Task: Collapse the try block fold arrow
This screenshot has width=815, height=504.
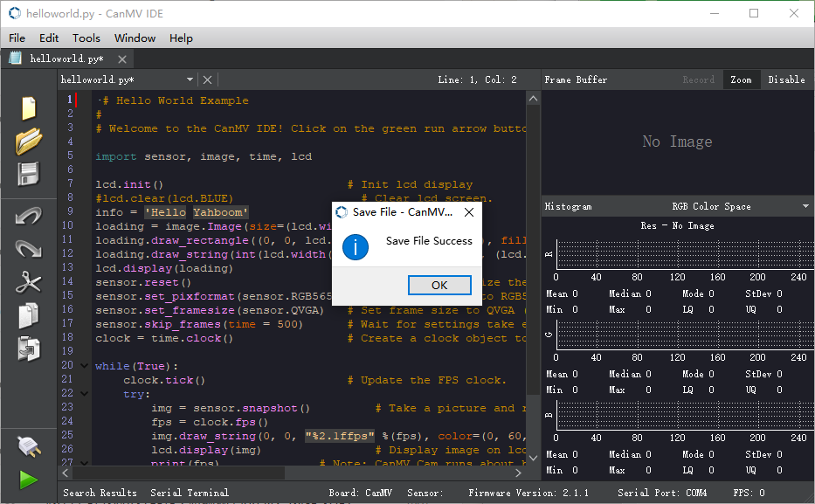Action: [x=84, y=393]
